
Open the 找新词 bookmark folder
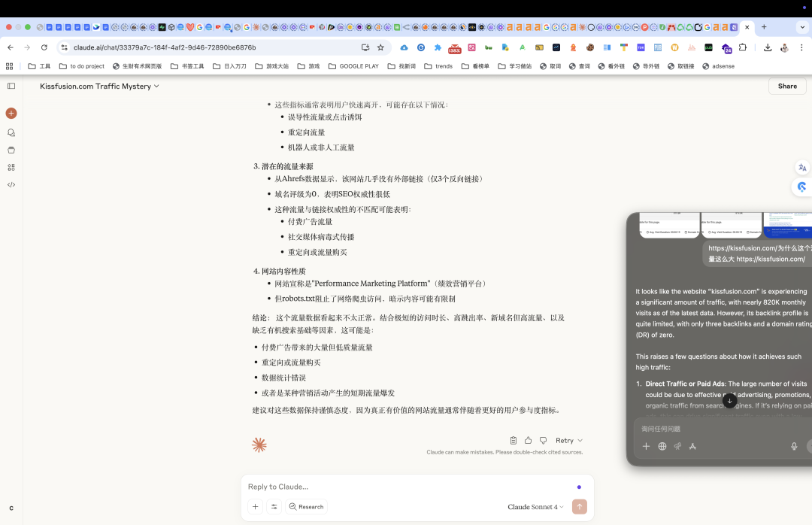[x=401, y=66]
